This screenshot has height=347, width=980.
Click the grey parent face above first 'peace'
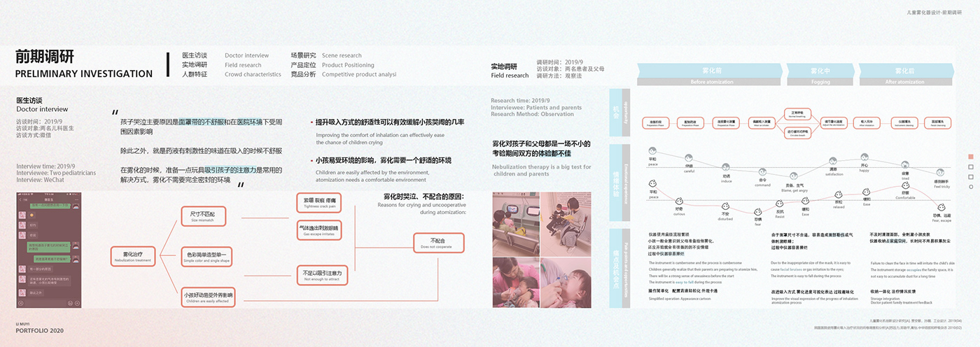[x=652, y=150]
